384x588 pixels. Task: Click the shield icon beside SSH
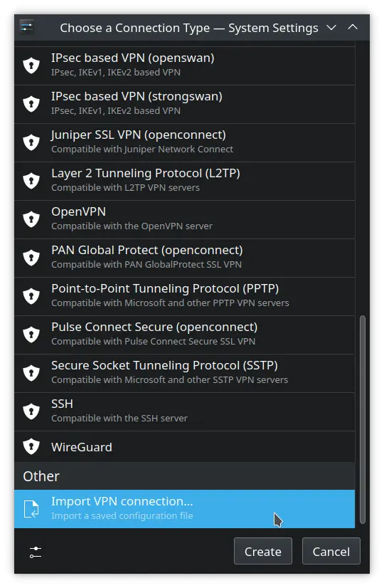click(31, 411)
